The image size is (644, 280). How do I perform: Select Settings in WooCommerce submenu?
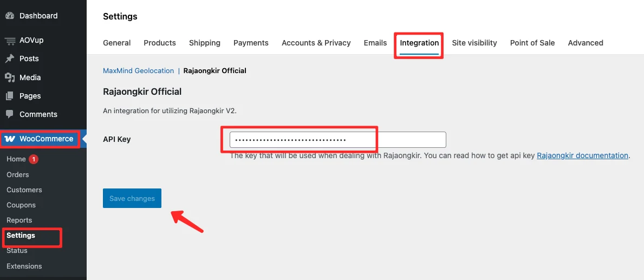click(21, 235)
